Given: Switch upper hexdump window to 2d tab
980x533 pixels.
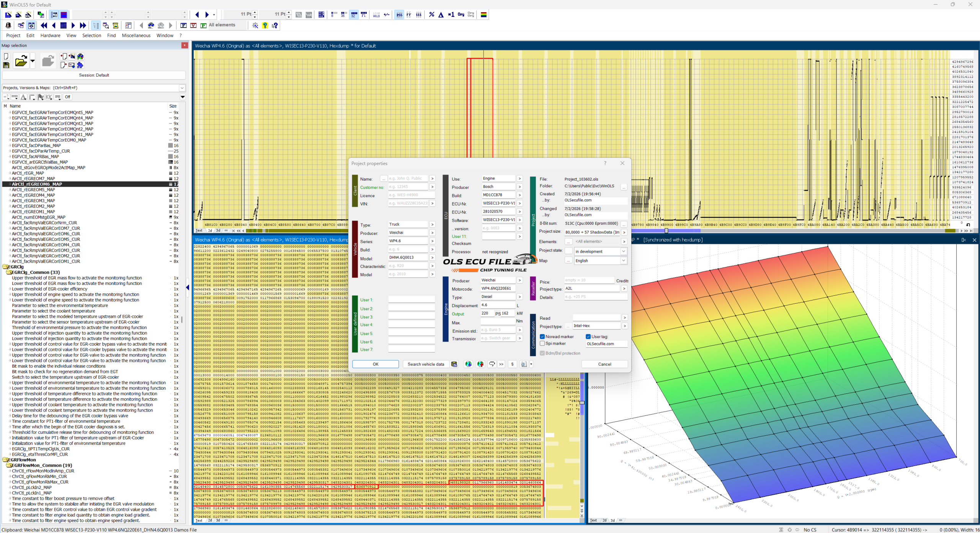Looking at the screenshot, I should coord(210,231).
